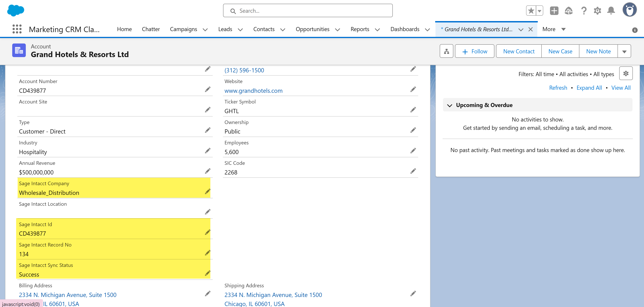Viewport: 644px width, 307px height.
Task: Edit the Website field pencil icon
Action: 413,89
